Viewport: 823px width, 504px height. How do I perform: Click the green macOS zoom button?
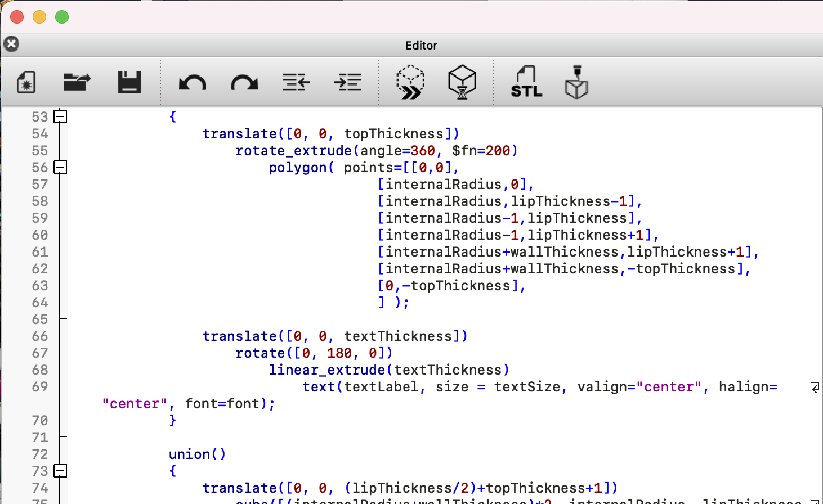coord(62,17)
